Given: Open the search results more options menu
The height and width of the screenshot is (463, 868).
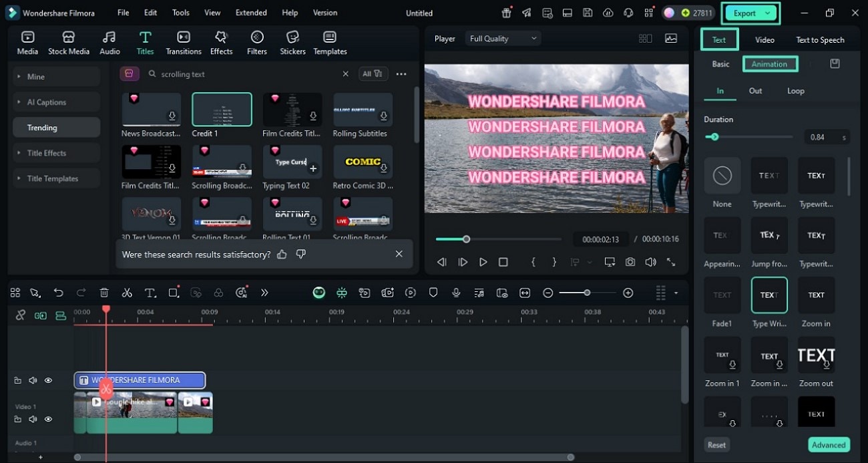Looking at the screenshot, I should point(401,74).
